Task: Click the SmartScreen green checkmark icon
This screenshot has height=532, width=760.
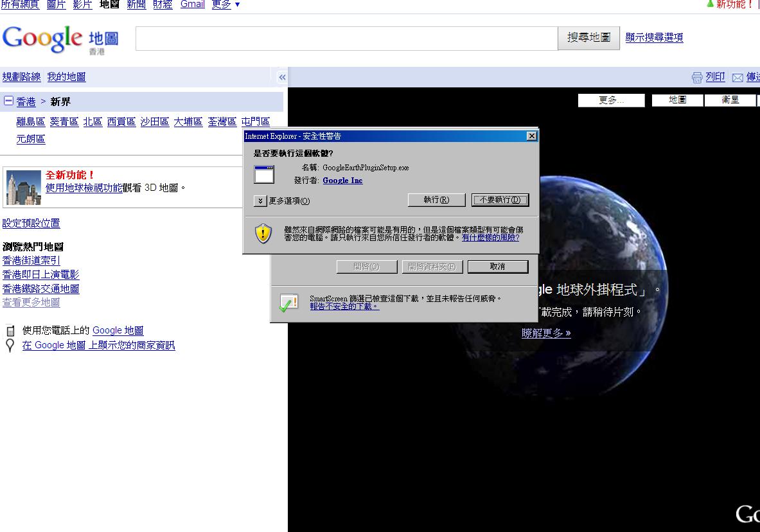Action: click(x=288, y=303)
